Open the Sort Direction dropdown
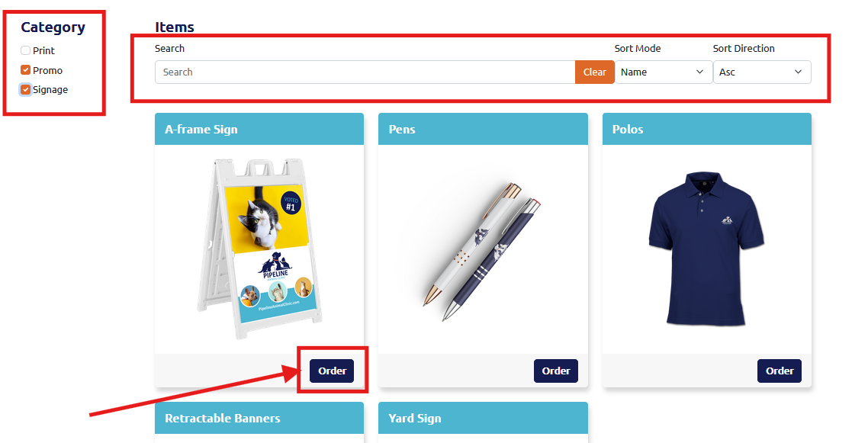 coord(761,72)
